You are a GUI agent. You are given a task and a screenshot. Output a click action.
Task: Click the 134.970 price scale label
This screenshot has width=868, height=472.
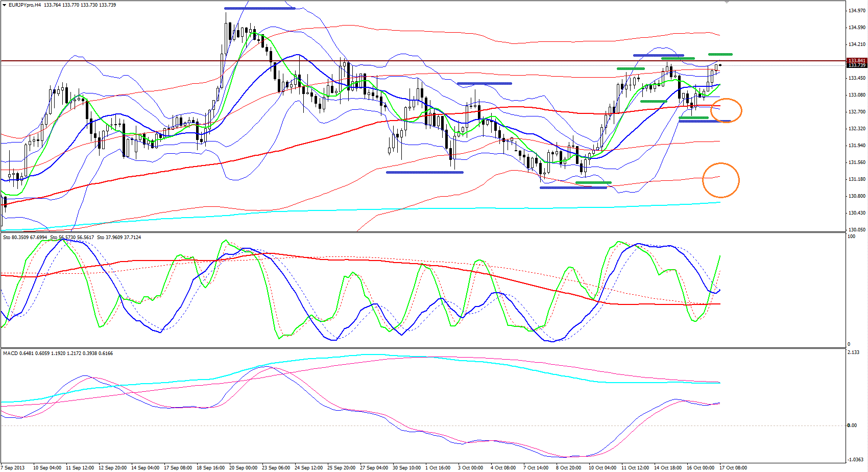click(x=857, y=11)
